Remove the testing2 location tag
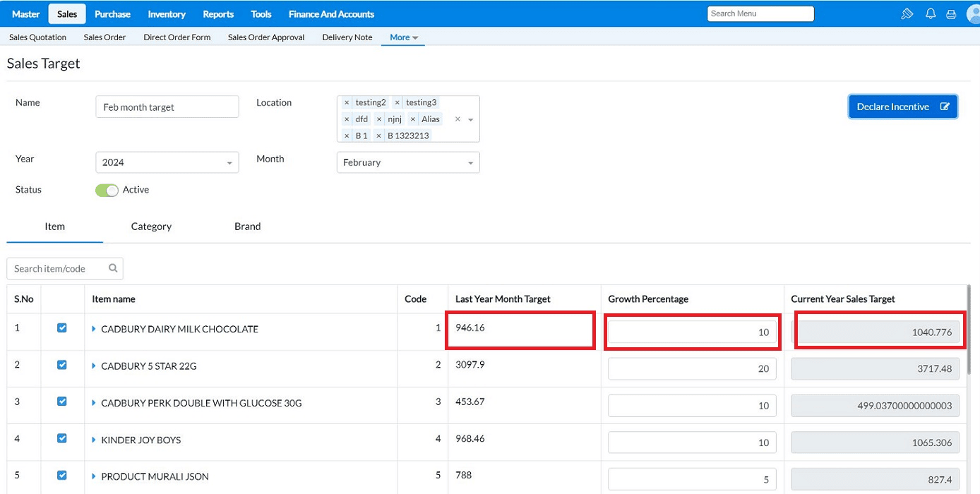Viewport: 980px width, 494px height. click(347, 102)
